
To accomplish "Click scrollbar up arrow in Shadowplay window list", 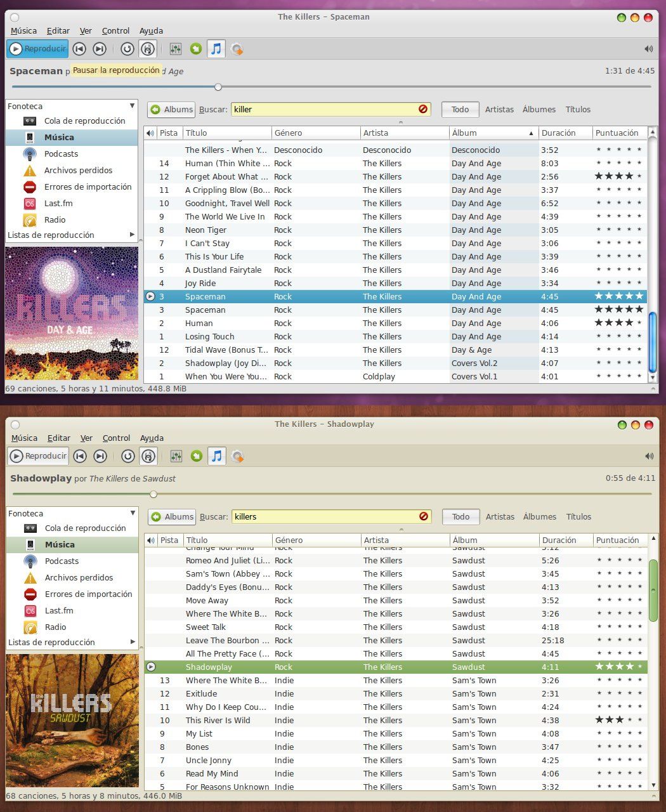I will 653,539.
